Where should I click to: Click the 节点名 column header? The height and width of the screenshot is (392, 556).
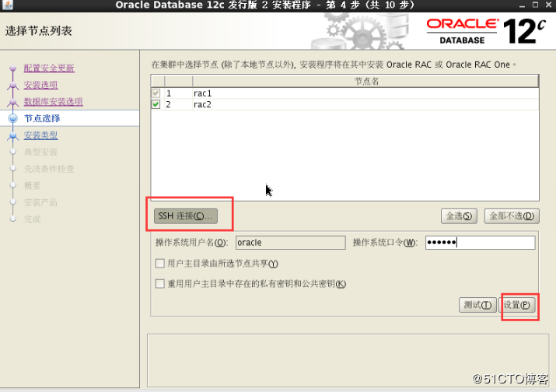coord(366,81)
